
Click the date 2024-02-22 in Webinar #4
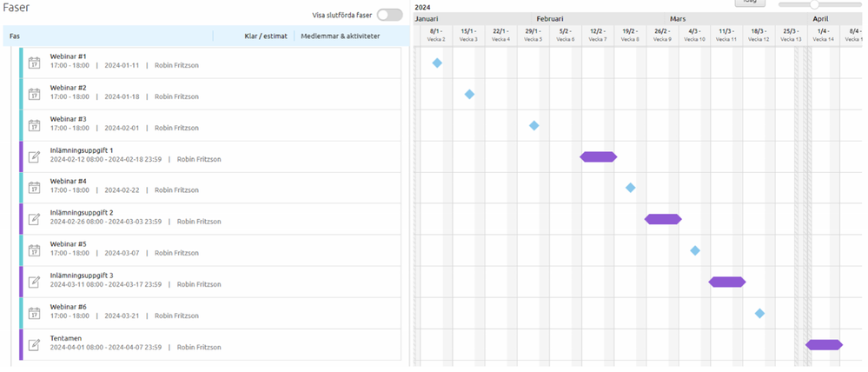click(x=122, y=189)
